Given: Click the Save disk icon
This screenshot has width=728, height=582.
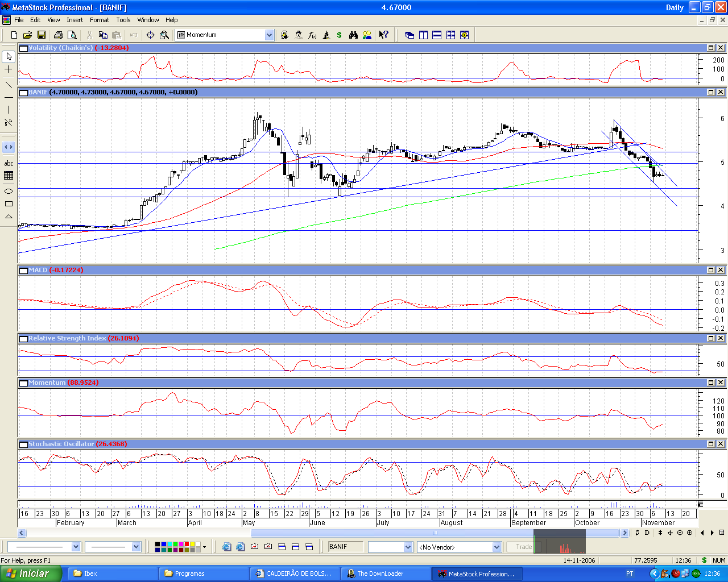Looking at the screenshot, I should (41, 35).
